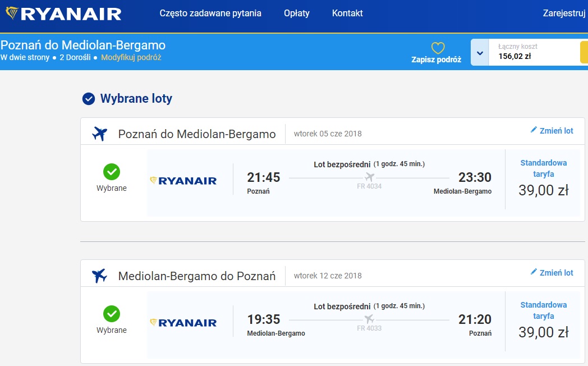Viewport: 588px width, 366px height.
Task: Expand the Łączny koszt chevron dropdown
Action: (480, 53)
